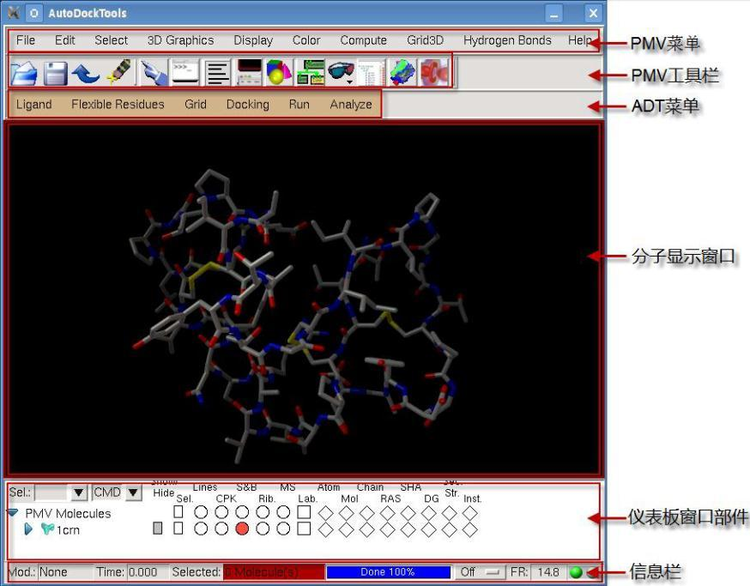Open the Color menu
This screenshot has height=586, width=750.
coord(306,40)
